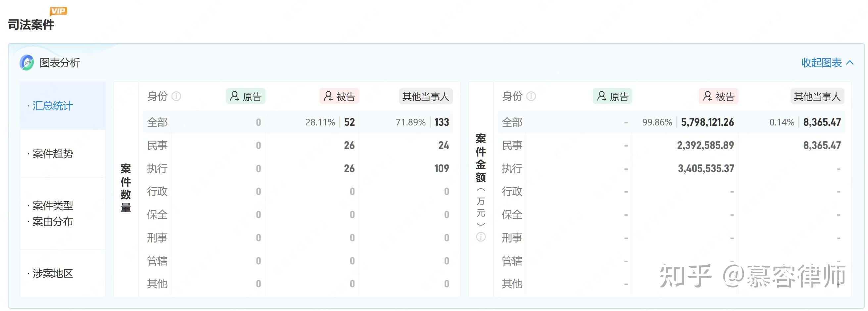
Task: Click the 管辖 row label in 案件数量
Action: pyautogui.click(x=157, y=261)
